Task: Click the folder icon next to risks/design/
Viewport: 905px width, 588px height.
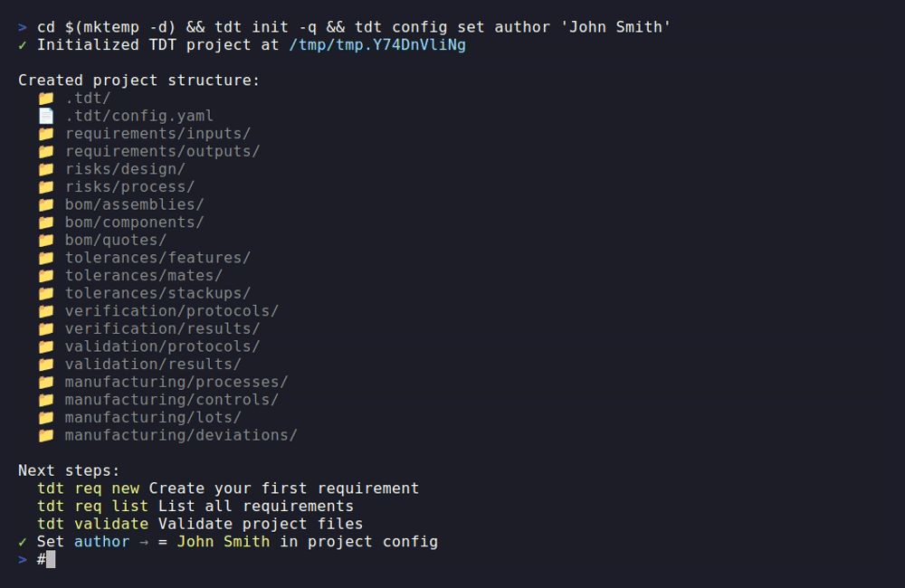Action: pos(46,169)
